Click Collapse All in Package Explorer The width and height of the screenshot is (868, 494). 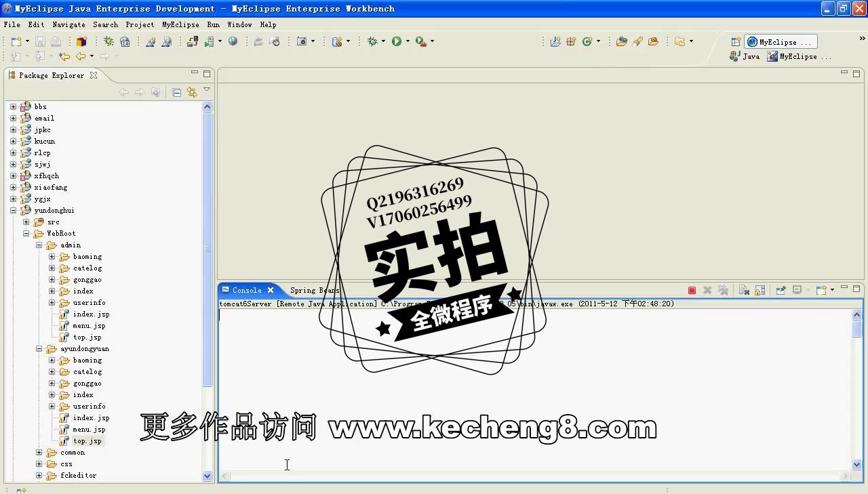coord(177,92)
